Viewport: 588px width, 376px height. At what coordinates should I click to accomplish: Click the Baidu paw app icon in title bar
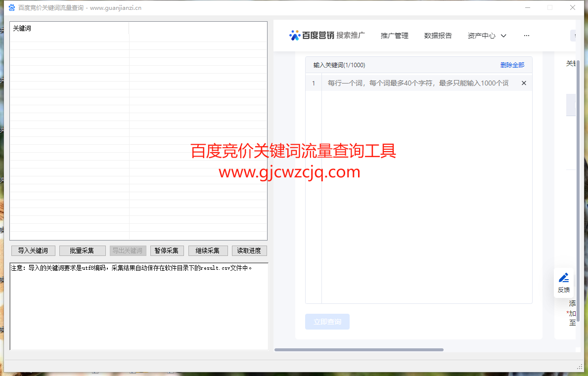(12, 7)
